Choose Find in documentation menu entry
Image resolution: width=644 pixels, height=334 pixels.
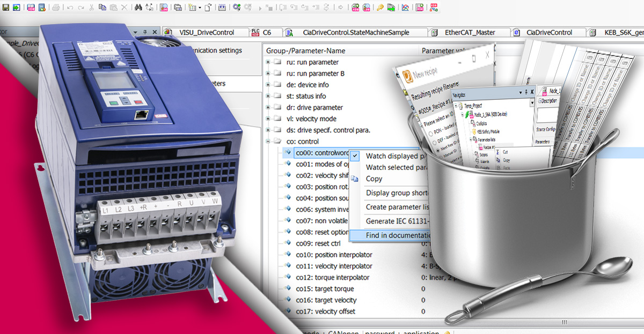point(398,235)
